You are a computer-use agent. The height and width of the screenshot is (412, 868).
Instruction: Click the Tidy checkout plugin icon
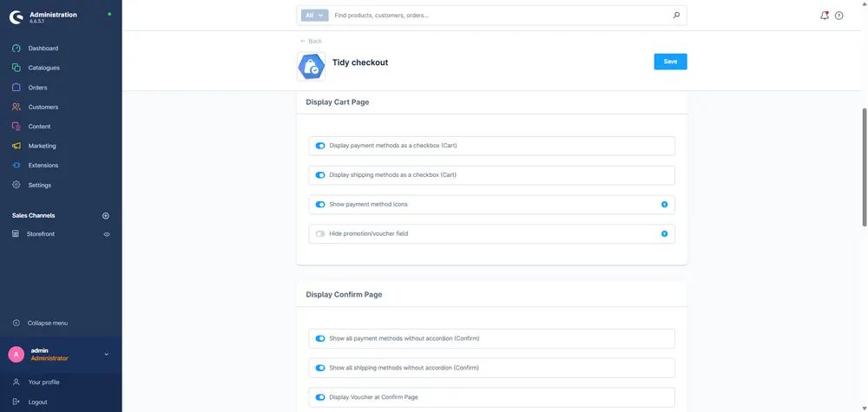coord(311,67)
